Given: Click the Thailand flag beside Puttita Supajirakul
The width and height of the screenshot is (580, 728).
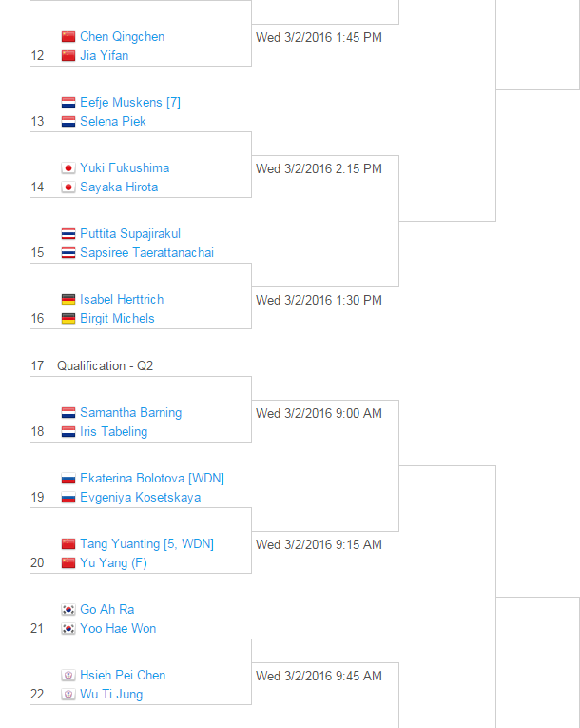Looking at the screenshot, I should click(x=68, y=234).
